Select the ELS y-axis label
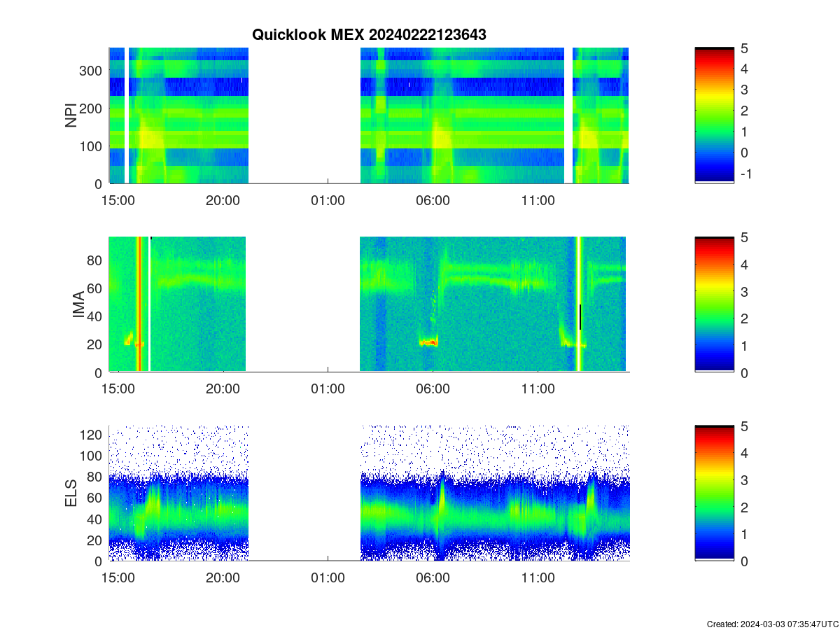The width and height of the screenshot is (840, 630). [x=71, y=493]
